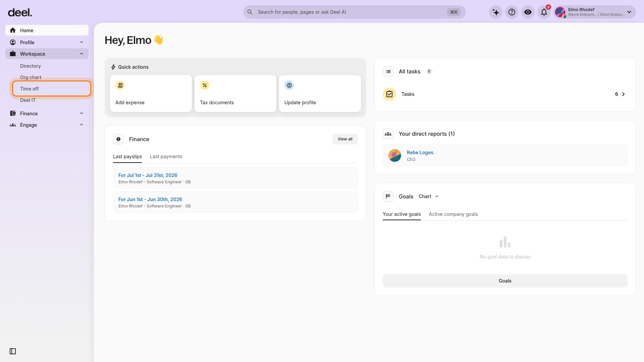Switch to the Last payslips tab

(127, 157)
